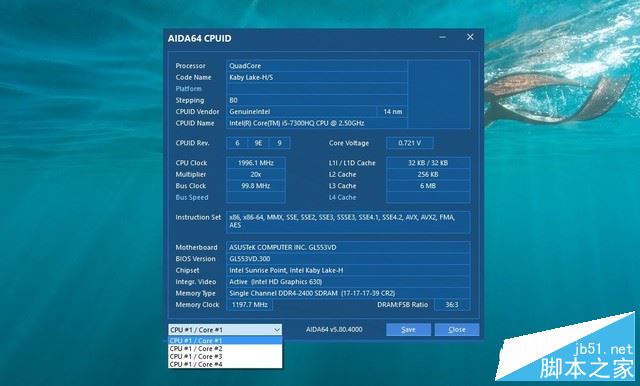The width and height of the screenshot is (640, 386).
Task: Click the Intel HD Graphics 630 value
Action: click(x=348, y=282)
